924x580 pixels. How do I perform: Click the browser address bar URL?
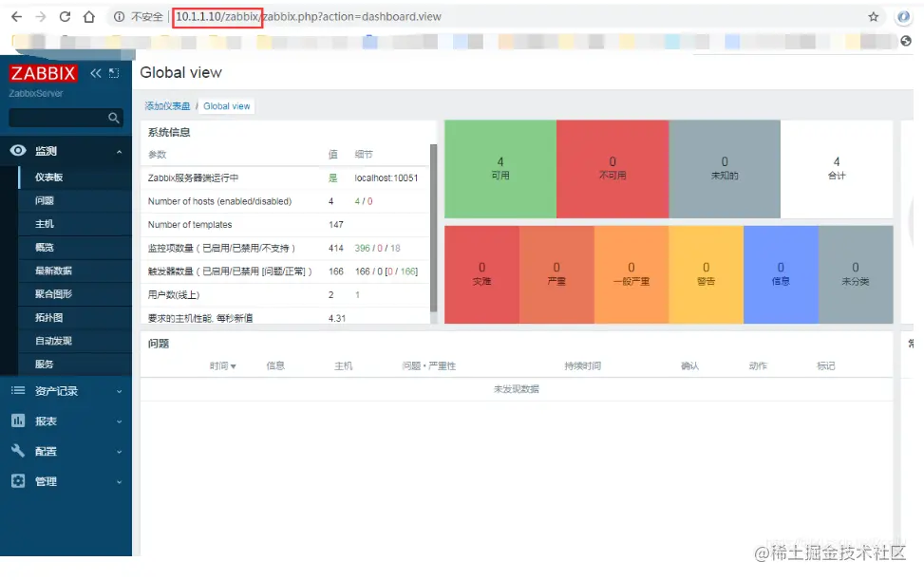(x=309, y=16)
